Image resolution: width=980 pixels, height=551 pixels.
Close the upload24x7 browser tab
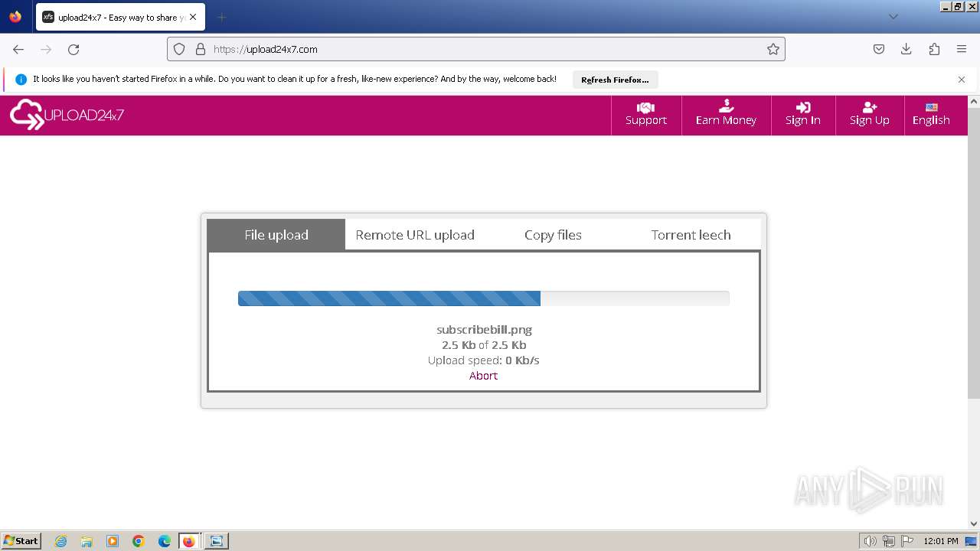pyautogui.click(x=193, y=17)
